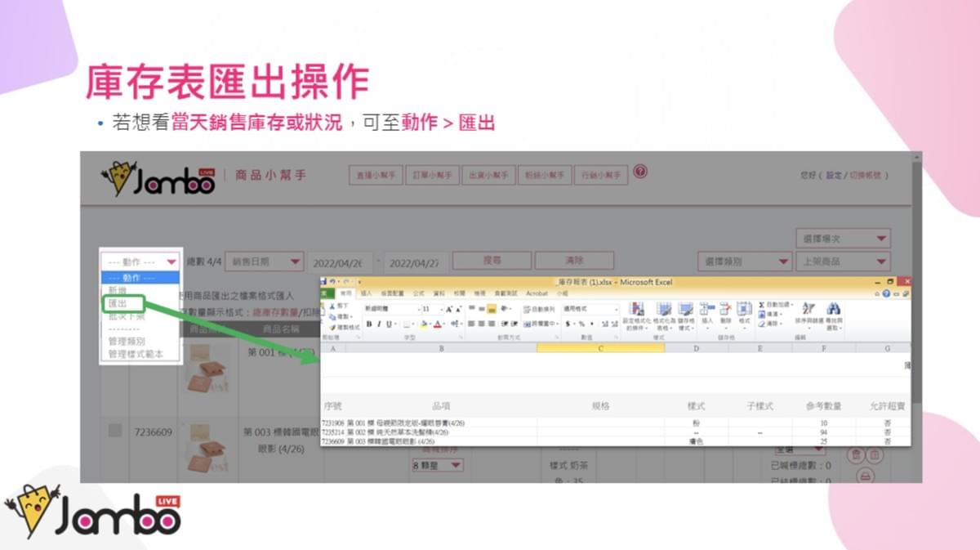Check the box beside product 7236609
Image resolution: width=980 pixels, height=550 pixels.
(x=115, y=431)
